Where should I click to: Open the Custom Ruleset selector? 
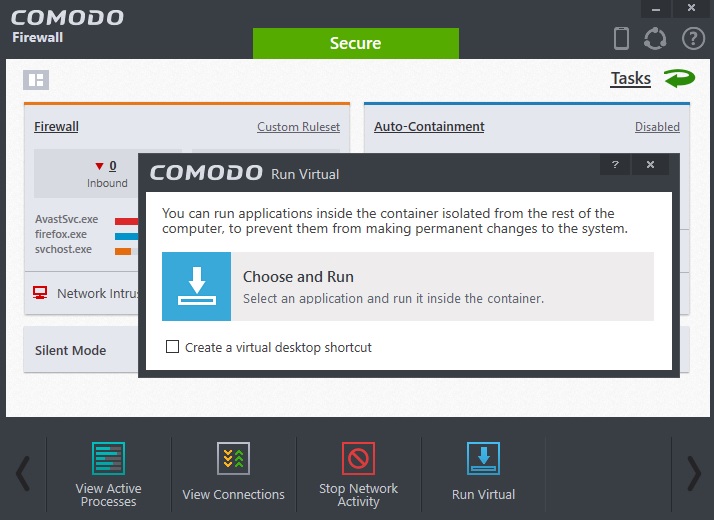click(298, 127)
